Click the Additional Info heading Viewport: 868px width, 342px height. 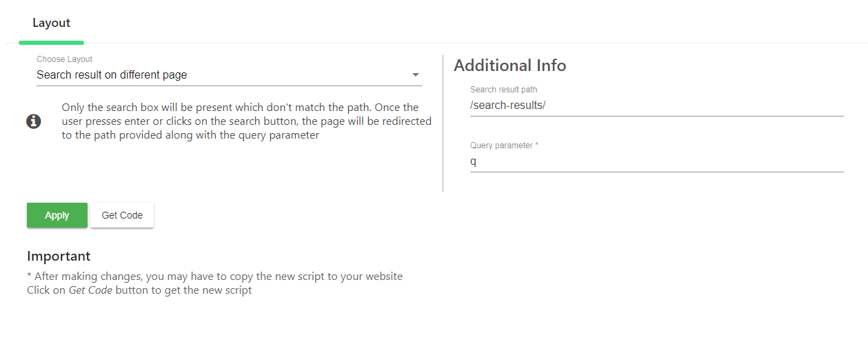(x=510, y=66)
